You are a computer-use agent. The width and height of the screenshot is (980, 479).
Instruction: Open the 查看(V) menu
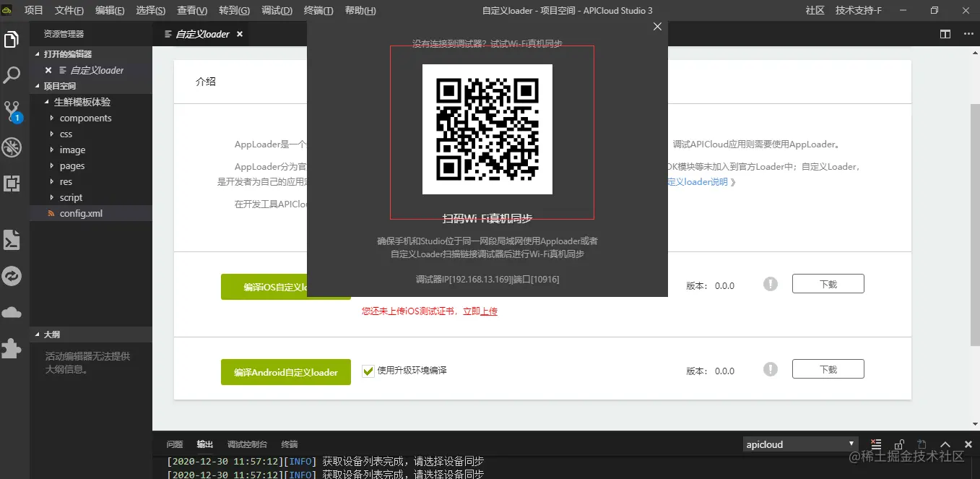192,10
